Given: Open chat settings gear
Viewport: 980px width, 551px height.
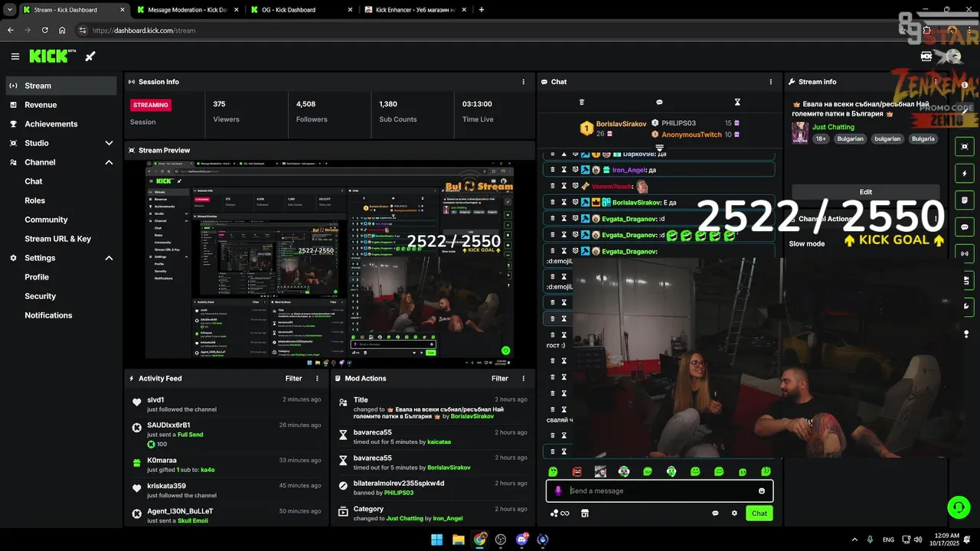Looking at the screenshot, I should coord(734,514).
